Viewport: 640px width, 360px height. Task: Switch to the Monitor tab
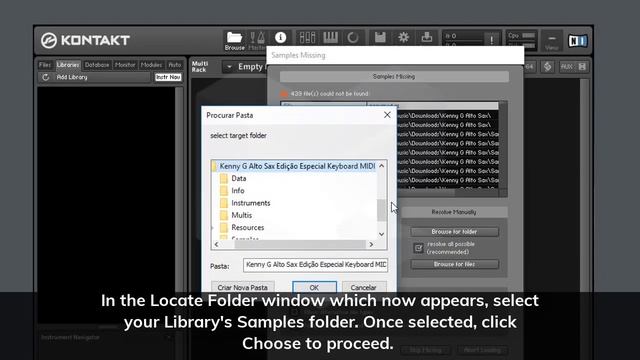pyautogui.click(x=125, y=65)
